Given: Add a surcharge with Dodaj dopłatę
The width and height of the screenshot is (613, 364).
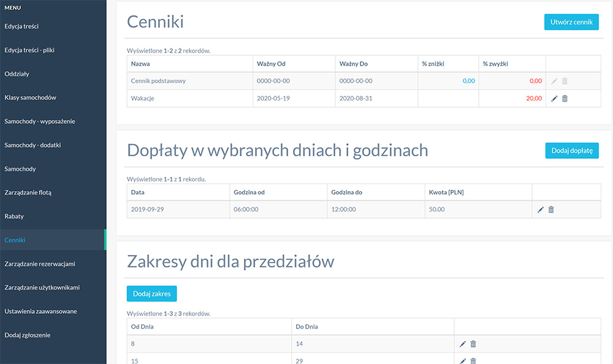Looking at the screenshot, I should click(x=572, y=151).
